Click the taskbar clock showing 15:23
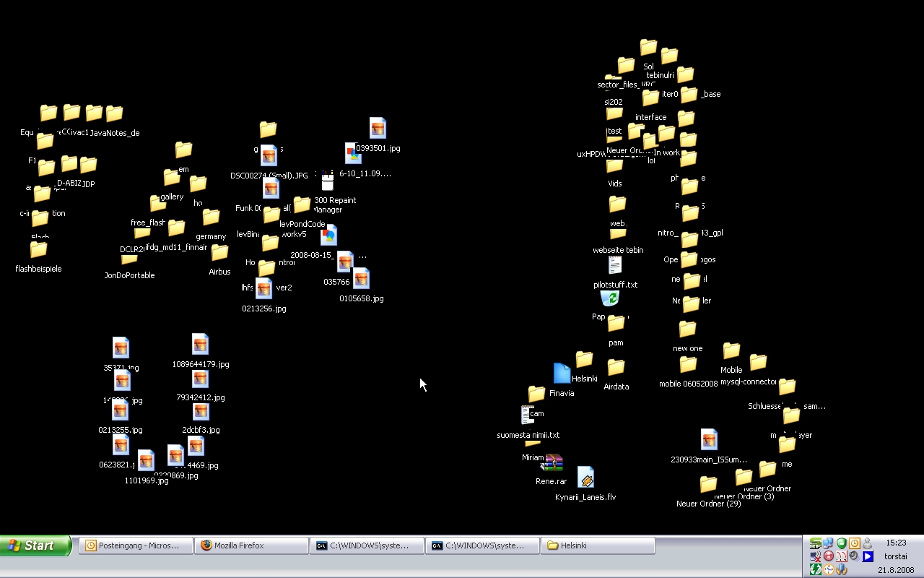This screenshot has height=578, width=924. coord(896,543)
